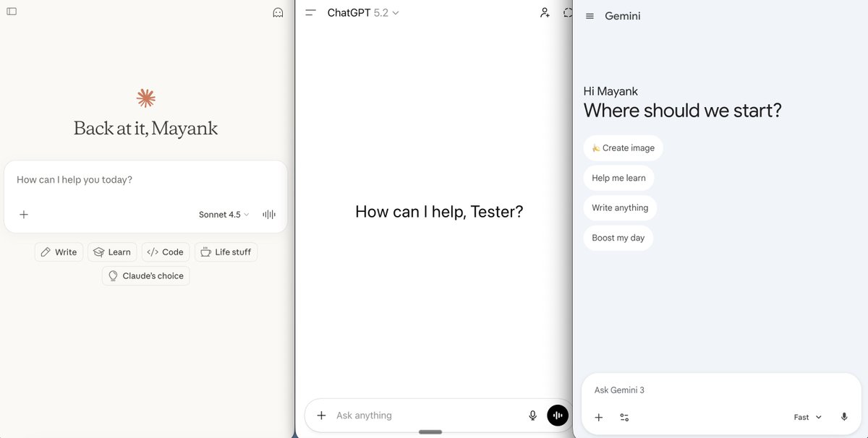Select Gemini Help me learn chip
The image size is (868, 438).
(618, 178)
